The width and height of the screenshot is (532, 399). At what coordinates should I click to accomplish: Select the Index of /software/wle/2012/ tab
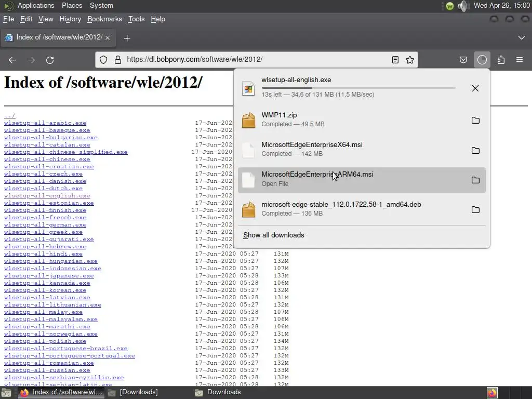click(58, 37)
